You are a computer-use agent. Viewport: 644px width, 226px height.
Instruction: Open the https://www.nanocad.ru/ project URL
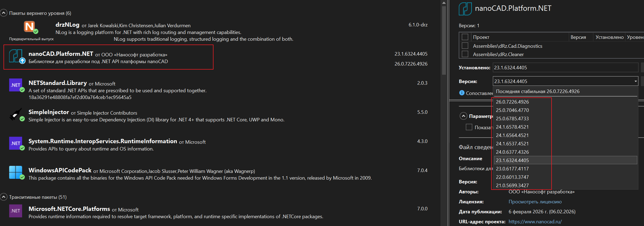point(535,222)
